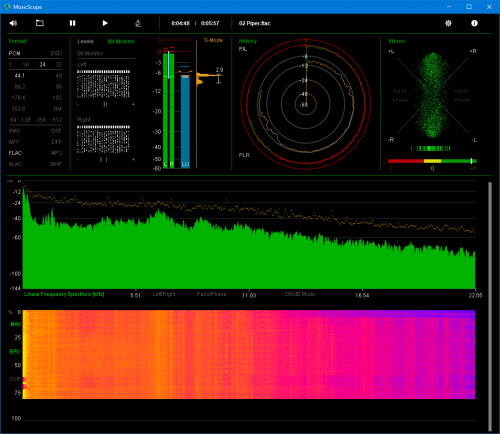The height and width of the screenshot is (434, 500).
Task: Switch to the Bit Monitor tab
Action: pyautogui.click(x=121, y=41)
